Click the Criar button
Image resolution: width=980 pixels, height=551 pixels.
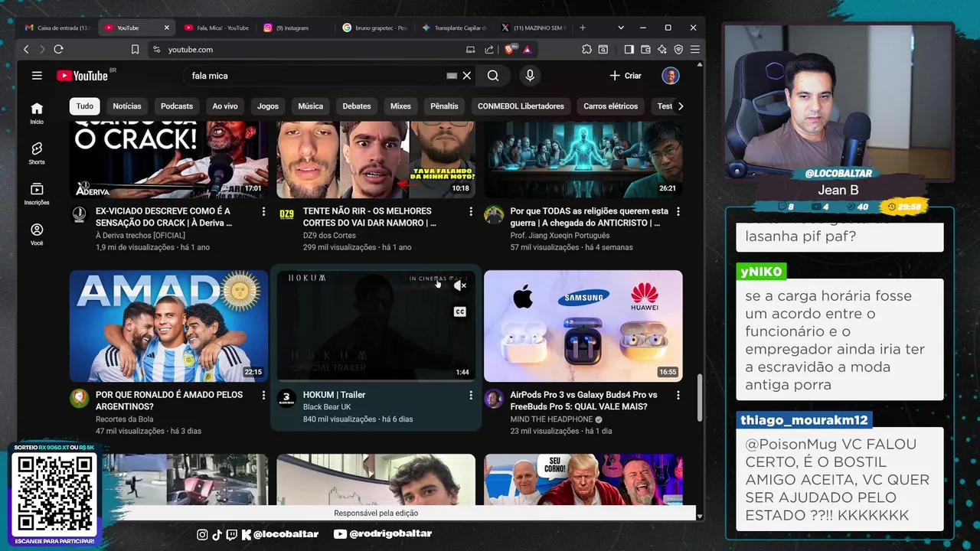tap(626, 76)
